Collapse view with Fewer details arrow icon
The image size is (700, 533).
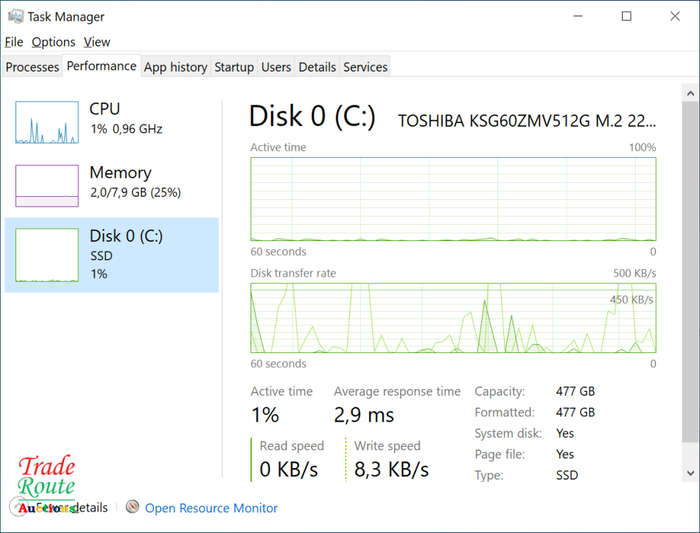18,508
